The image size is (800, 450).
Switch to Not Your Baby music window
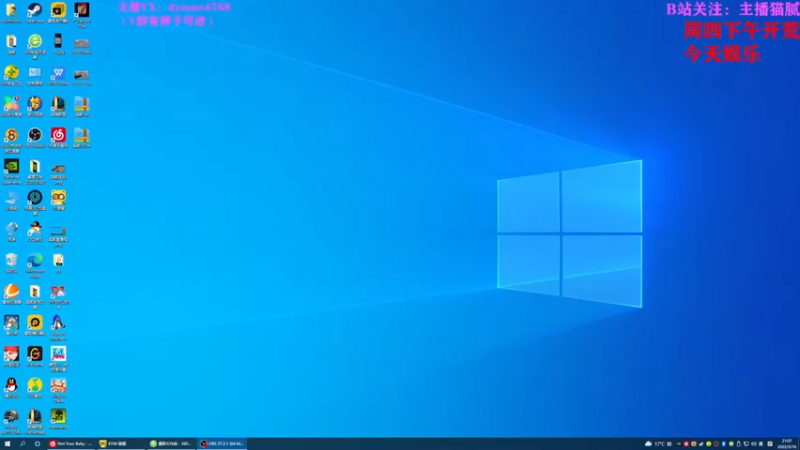click(x=71, y=443)
